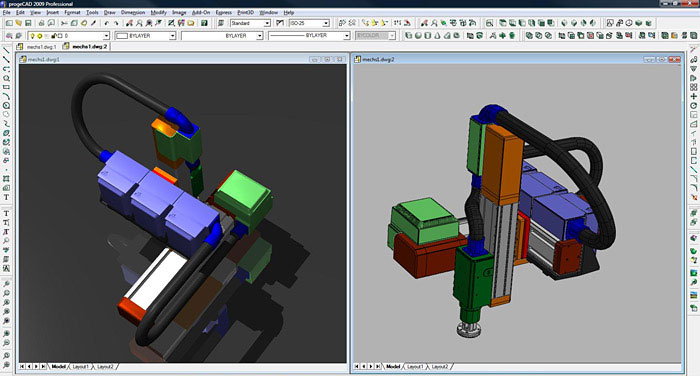
Task: Select the Rectangle draw tool
Action: [x=6, y=87]
